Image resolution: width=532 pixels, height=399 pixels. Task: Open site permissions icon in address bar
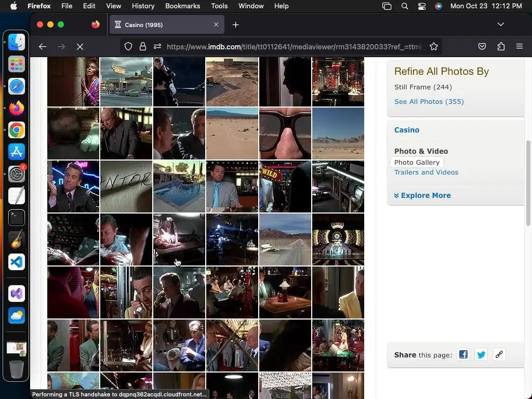pos(157,46)
